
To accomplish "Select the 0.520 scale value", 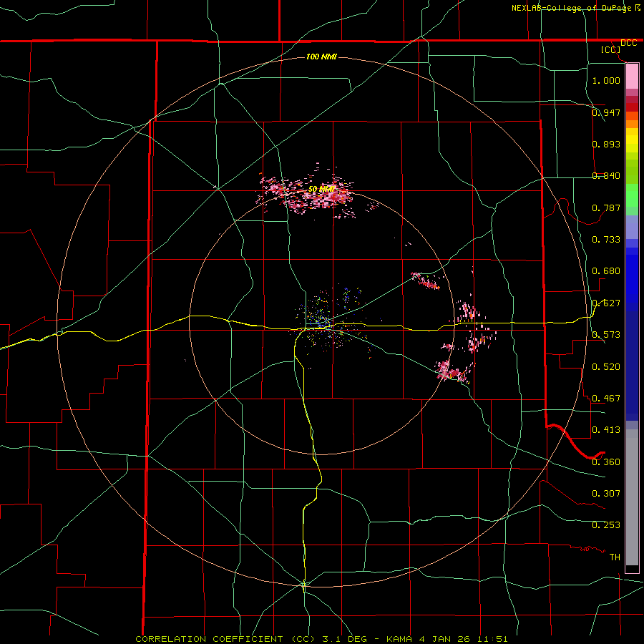I will click(x=606, y=366).
